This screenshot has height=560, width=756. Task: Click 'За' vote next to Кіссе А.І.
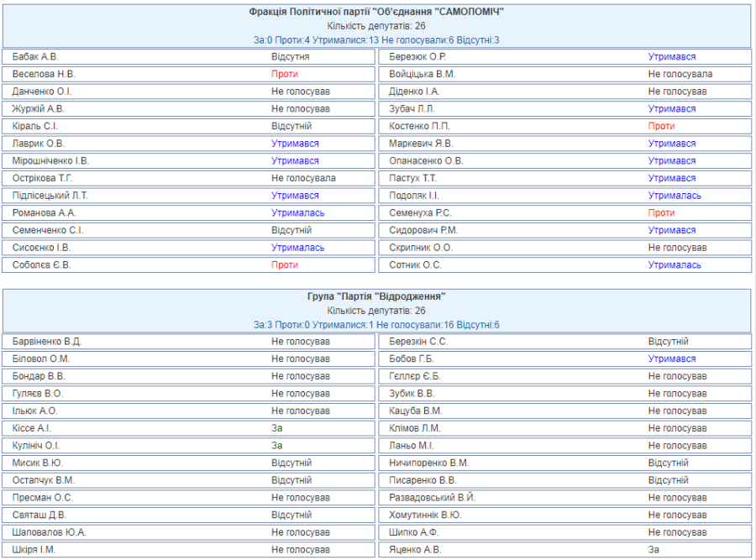(x=277, y=428)
